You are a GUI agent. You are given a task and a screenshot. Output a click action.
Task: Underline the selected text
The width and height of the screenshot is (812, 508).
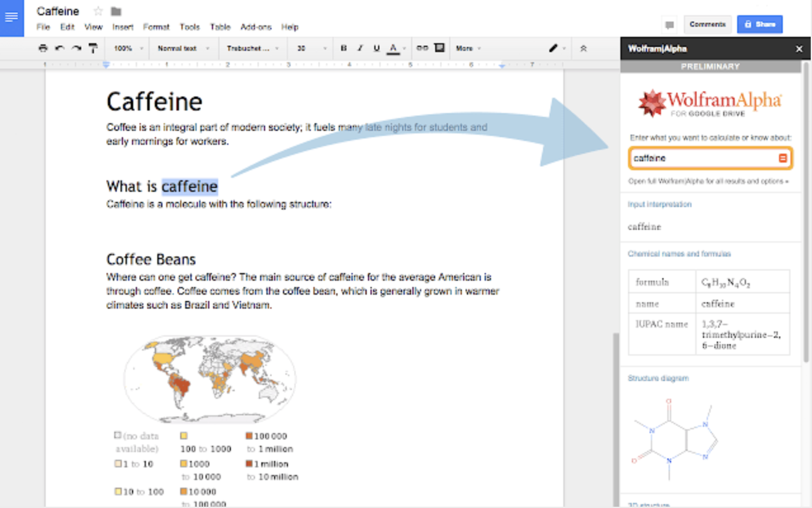click(376, 48)
